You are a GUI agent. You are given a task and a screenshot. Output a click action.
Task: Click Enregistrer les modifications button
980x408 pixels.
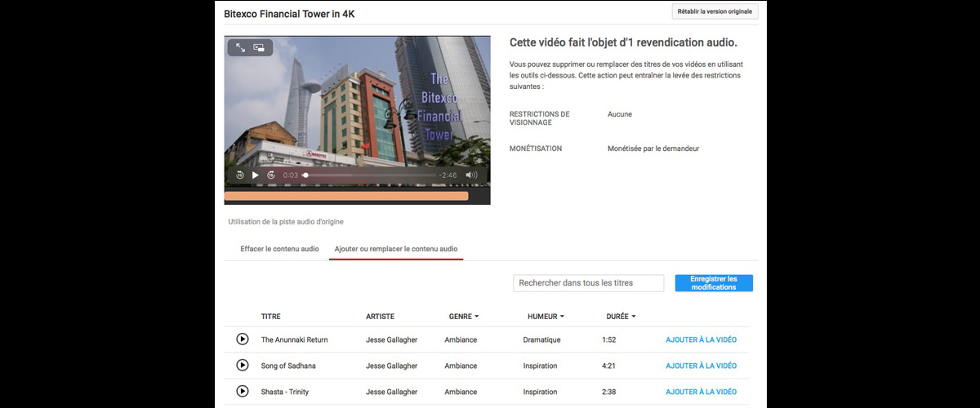714,283
